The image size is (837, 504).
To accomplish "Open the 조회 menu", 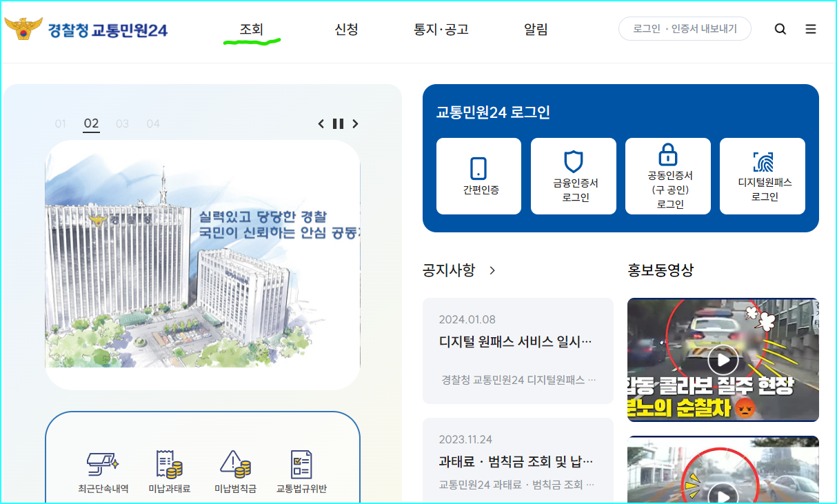I will click(252, 30).
